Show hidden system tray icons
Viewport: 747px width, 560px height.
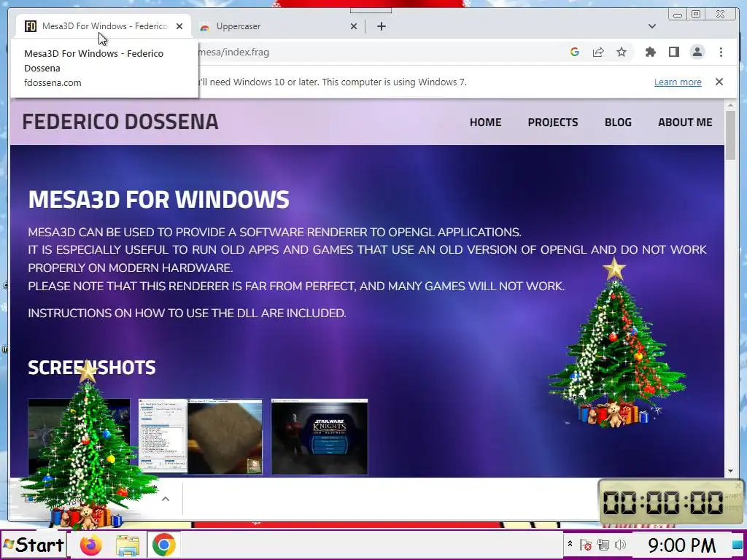point(570,544)
